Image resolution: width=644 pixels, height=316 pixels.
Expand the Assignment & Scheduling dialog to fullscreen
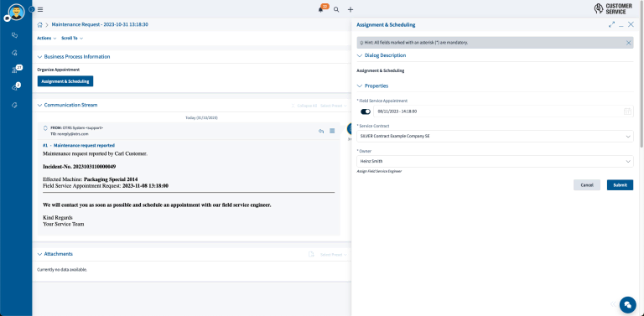[611, 24]
